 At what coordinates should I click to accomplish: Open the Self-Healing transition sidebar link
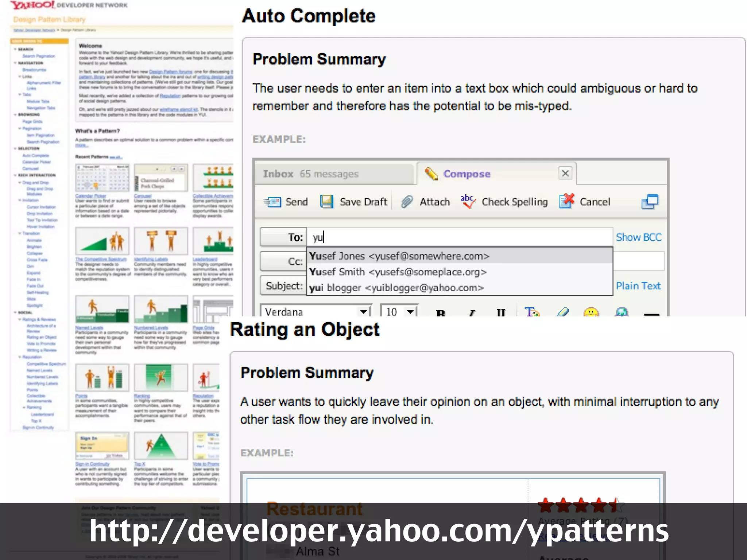(x=37, y=292)
